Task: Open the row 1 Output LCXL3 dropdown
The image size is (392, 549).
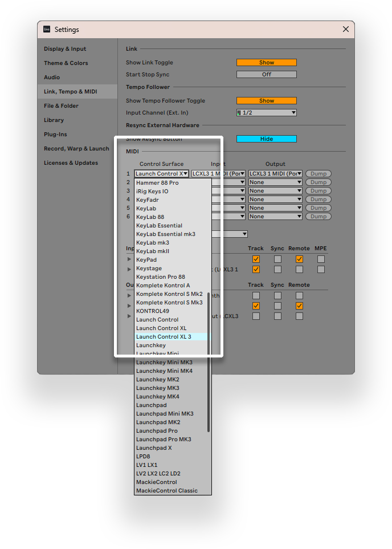Action: click(x=275, y=174)
